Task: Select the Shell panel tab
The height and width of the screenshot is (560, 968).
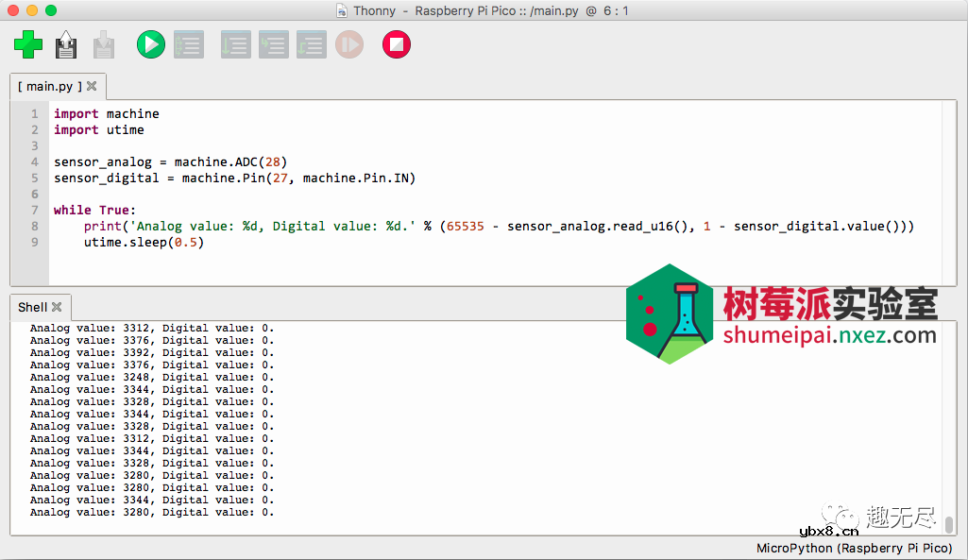Action: pos(32,307)
